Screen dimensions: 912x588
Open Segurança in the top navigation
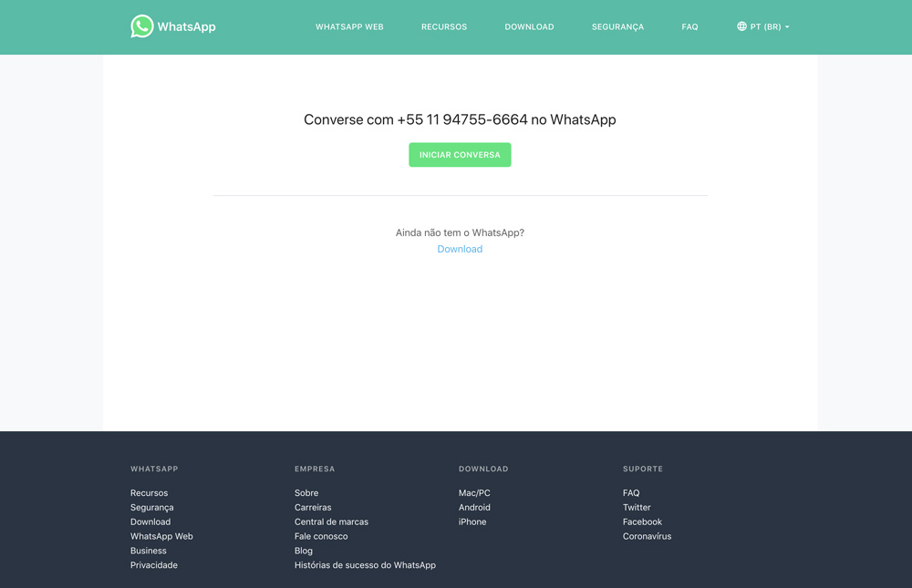point(617,26)
